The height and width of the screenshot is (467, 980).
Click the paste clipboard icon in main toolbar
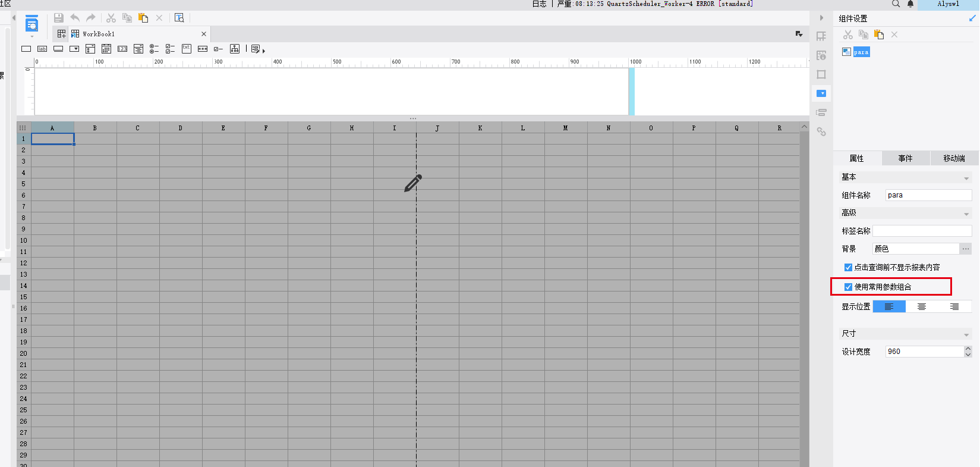(x=143, y=18)
